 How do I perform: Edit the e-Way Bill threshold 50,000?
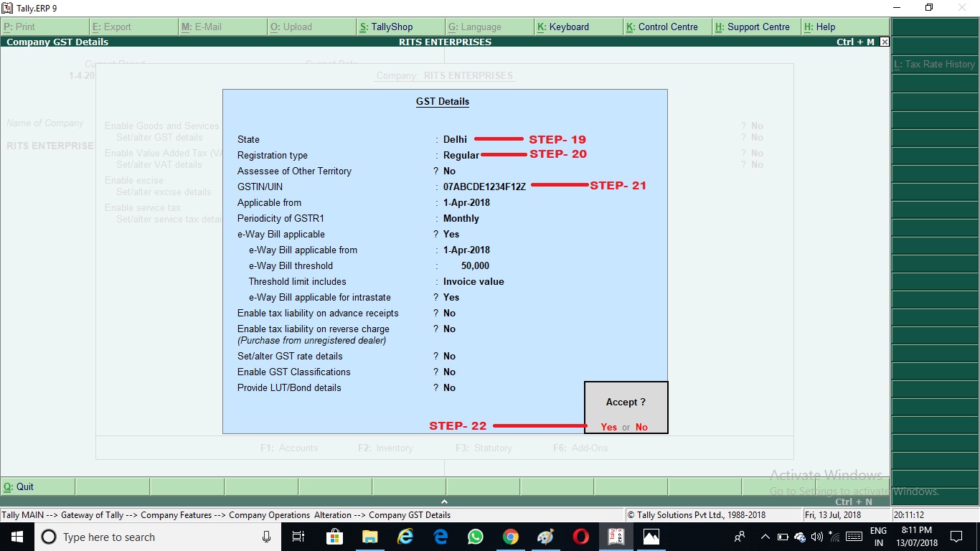click(475, 265)
